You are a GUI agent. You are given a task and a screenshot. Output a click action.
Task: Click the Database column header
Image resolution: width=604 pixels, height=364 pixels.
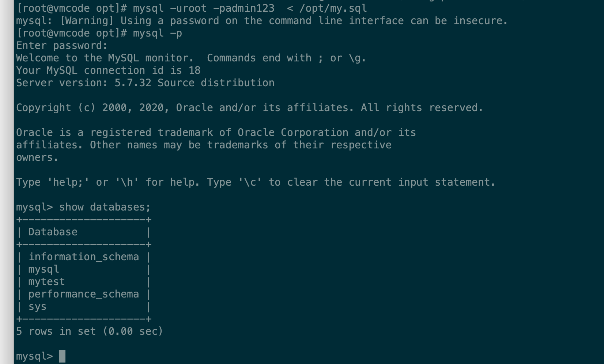click(53, 232)
